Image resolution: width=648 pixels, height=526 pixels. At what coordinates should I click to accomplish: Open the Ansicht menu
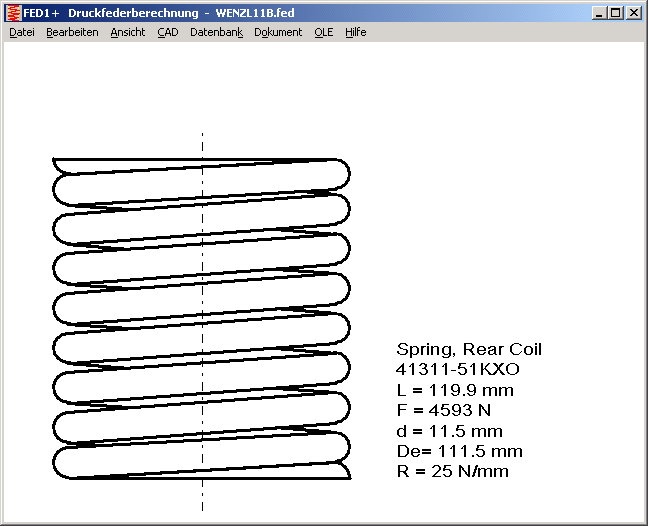128,32
